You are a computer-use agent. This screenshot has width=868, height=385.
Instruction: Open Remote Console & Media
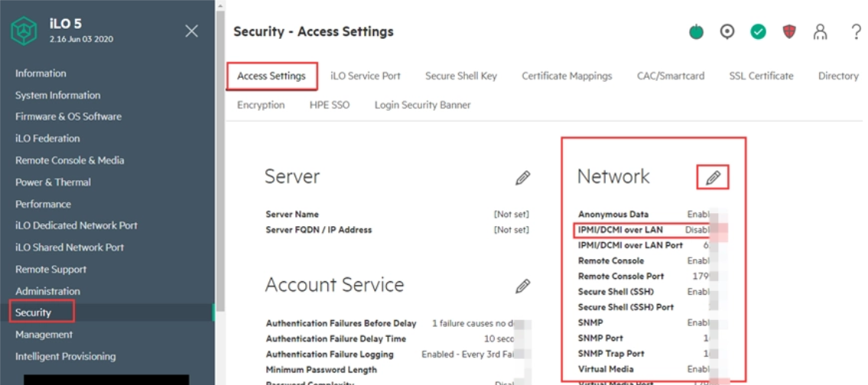[70, 160]
